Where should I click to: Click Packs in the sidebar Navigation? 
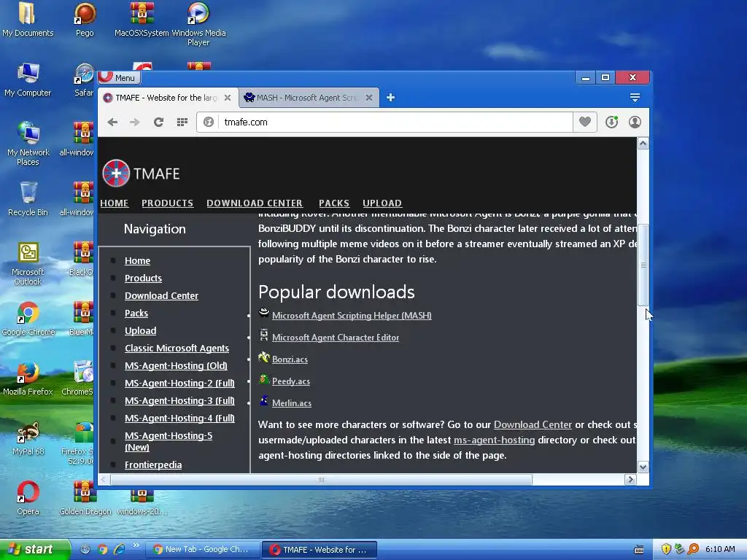click(x=136, y=314)
